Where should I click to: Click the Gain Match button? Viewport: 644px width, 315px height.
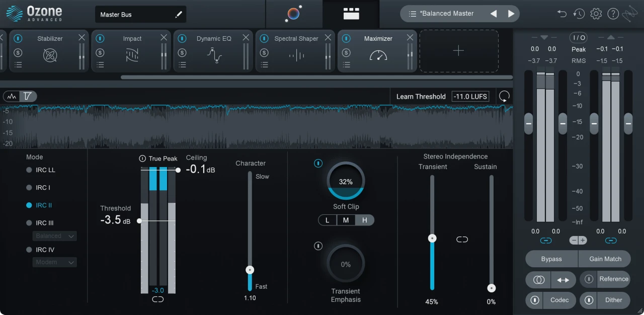pyautogui.click(x=605, y=259)
